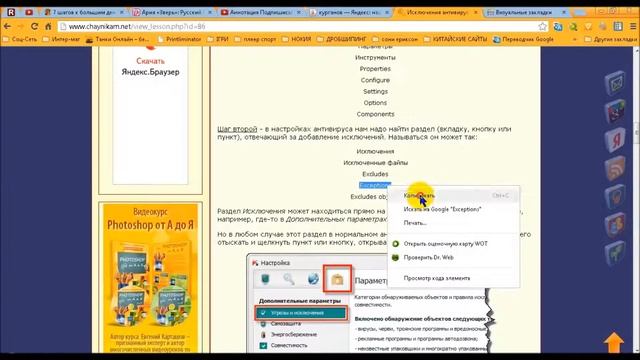Open the browser main menu (three lines)

633,27
